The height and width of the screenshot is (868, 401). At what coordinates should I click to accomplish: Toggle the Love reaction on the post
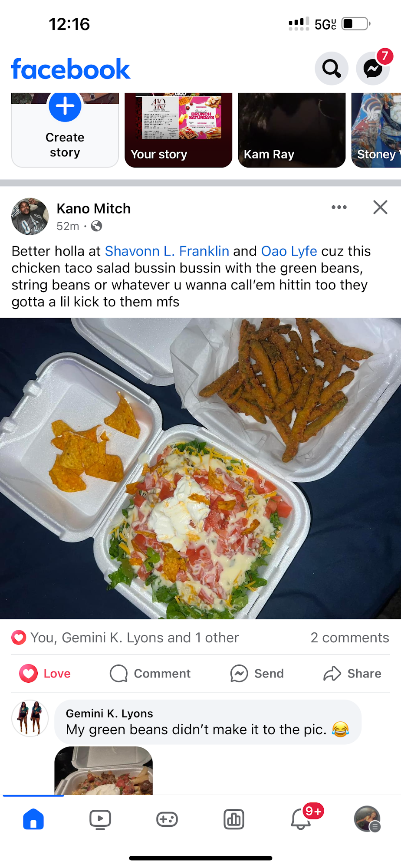(45, 674)
